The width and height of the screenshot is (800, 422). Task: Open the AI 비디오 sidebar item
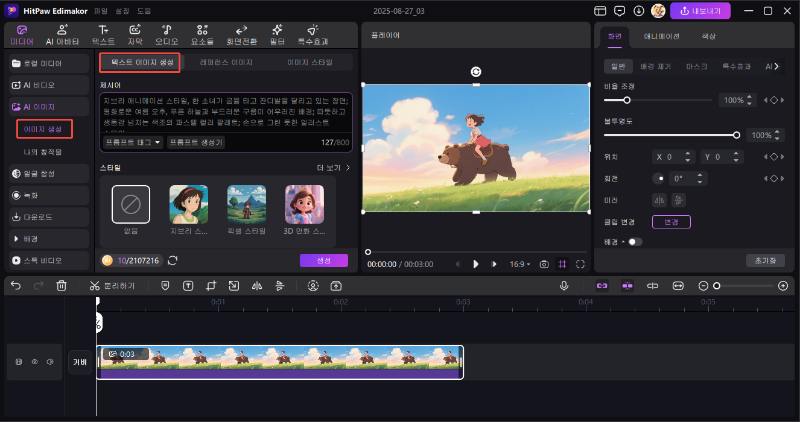pyautogui.click(x=49, y=85)
